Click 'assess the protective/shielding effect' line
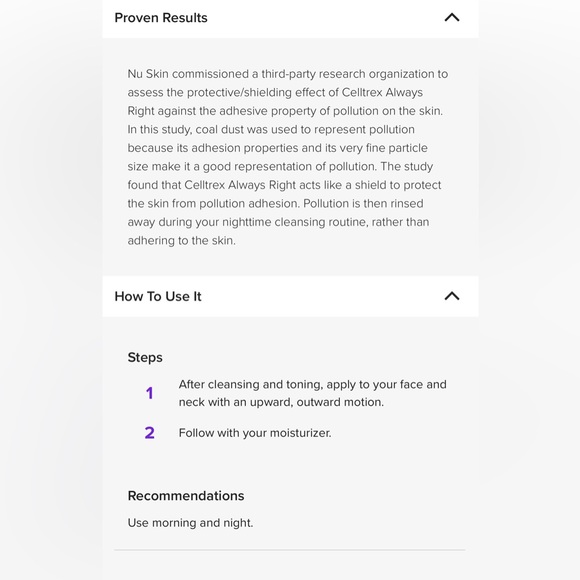 [x=275, y=92]
